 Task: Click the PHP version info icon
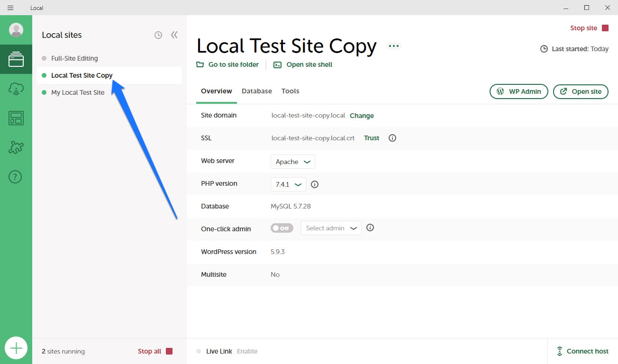[x=314, y=184]
